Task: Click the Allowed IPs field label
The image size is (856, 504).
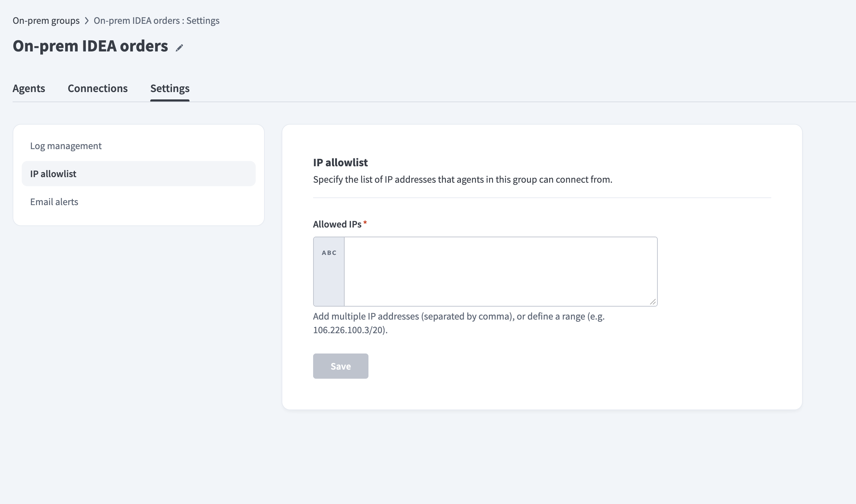Action: coord(337,224)
